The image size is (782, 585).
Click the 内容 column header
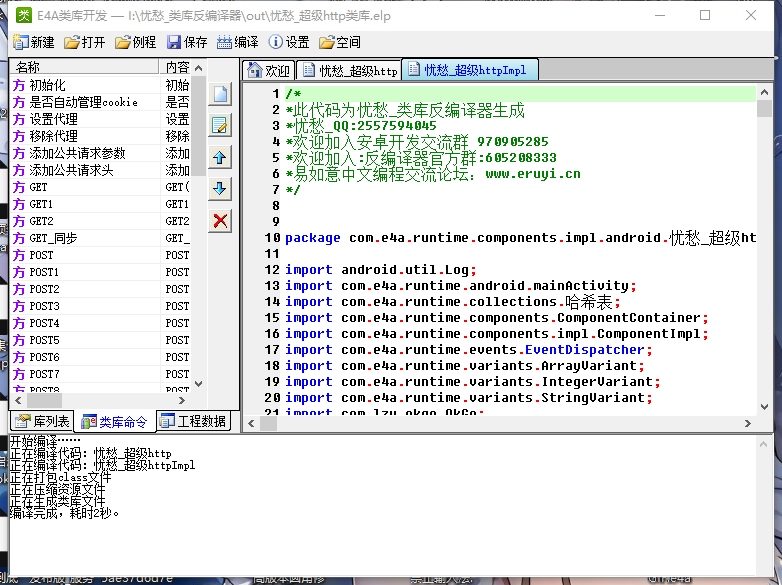(x=176, y=67)
